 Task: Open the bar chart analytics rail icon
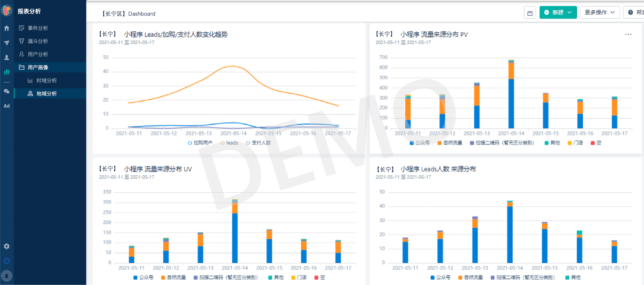click(7, 72)
